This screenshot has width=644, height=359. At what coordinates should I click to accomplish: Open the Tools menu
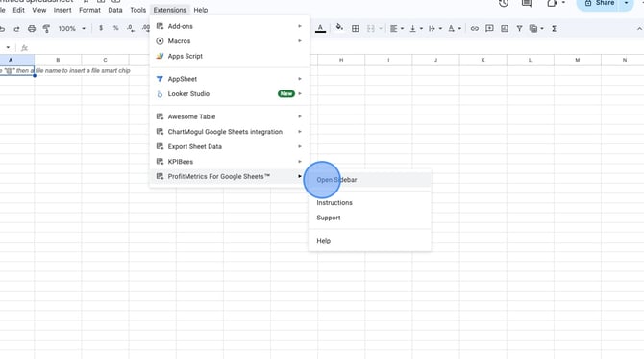(x=138, y=10)
